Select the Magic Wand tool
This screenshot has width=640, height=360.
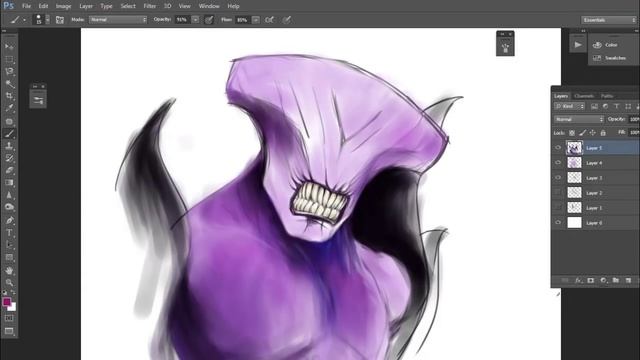[9, 84]
